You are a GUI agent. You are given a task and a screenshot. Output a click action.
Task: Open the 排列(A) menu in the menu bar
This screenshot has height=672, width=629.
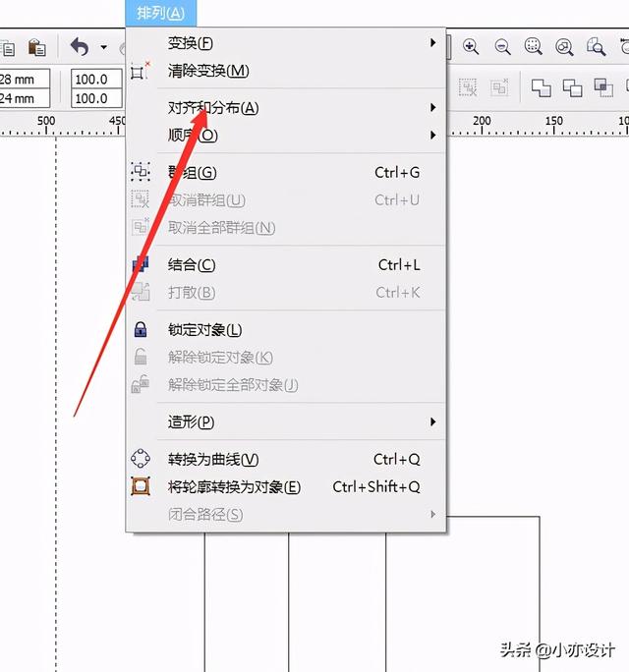click(x=161, y=13)
